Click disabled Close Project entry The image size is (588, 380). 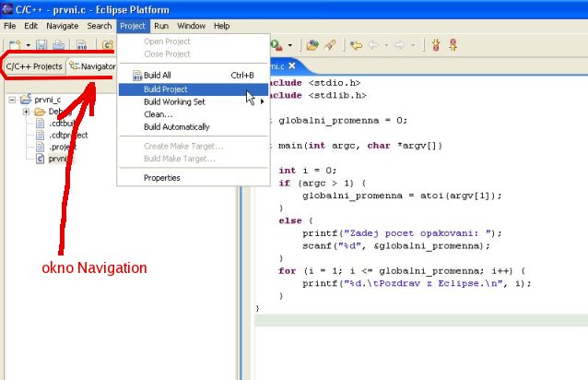[194, 54]
